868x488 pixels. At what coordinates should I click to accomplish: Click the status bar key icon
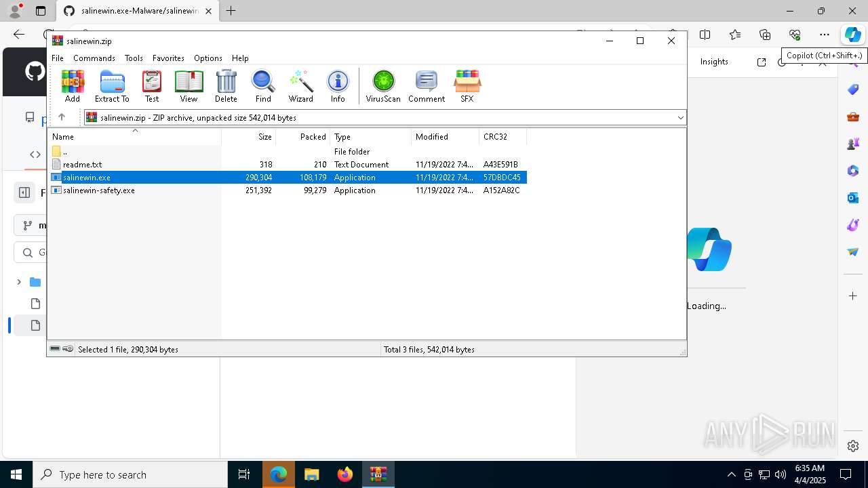click(68, 349)
